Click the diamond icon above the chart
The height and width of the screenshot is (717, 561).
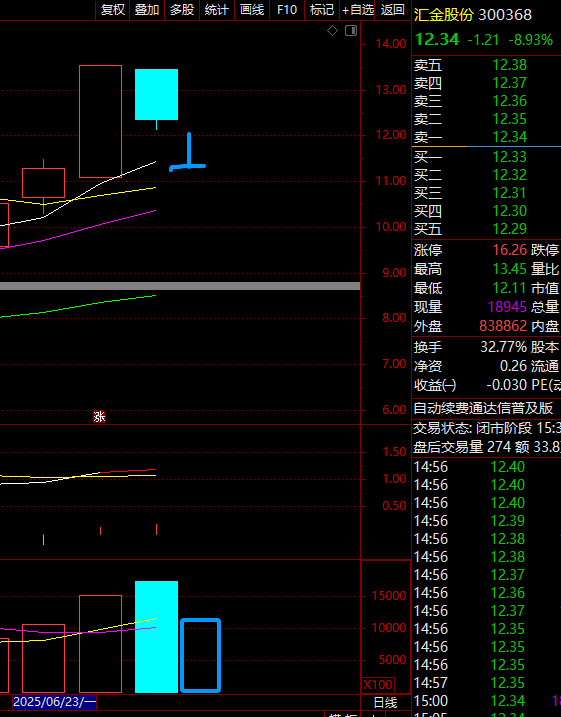pyautogui.click(x=332, y=31)
